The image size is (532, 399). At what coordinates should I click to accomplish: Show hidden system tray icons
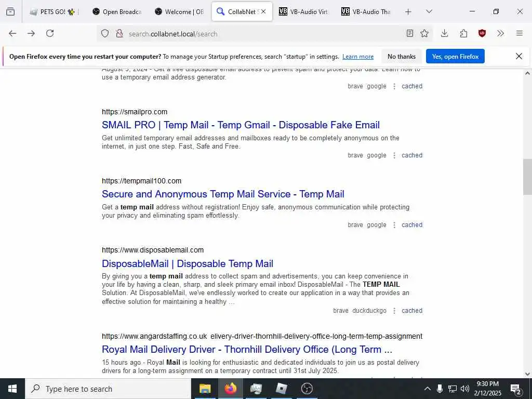428,389
